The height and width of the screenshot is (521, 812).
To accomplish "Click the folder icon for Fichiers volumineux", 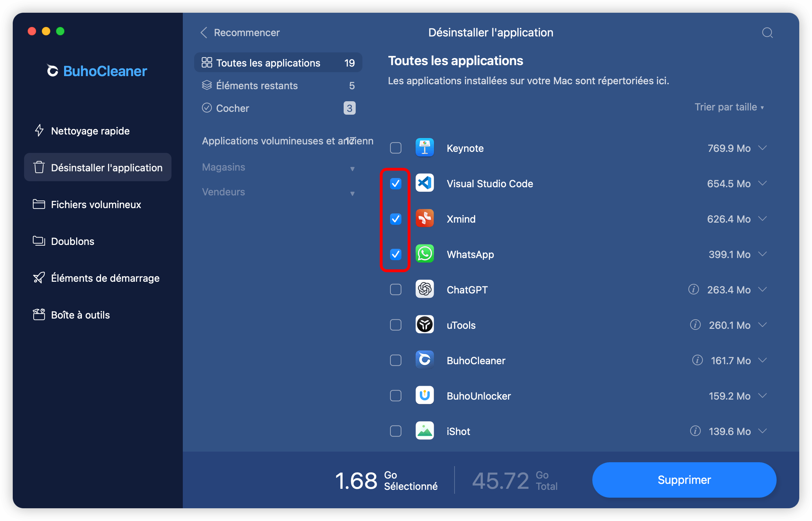I will [x=39, y=204].
